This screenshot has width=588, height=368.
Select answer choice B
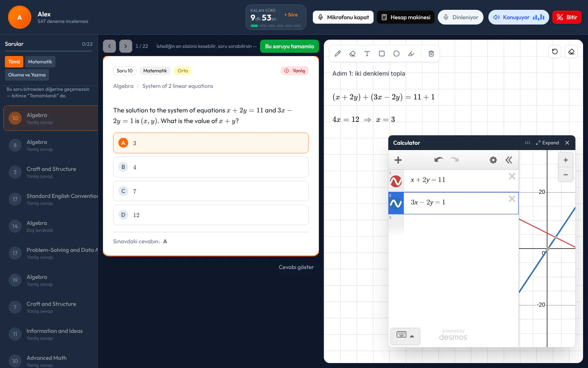point(211,167)
